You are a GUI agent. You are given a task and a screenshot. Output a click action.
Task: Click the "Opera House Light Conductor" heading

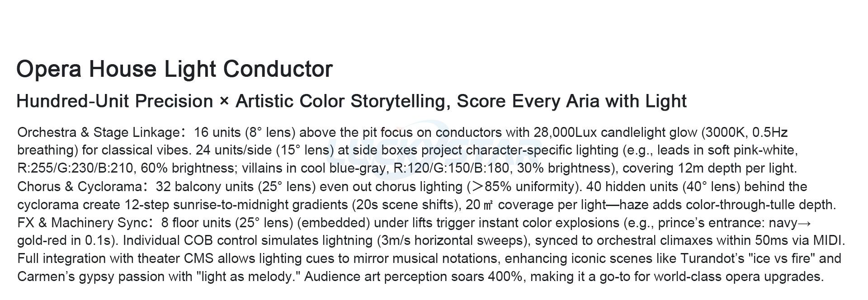(x=174, y=69)
